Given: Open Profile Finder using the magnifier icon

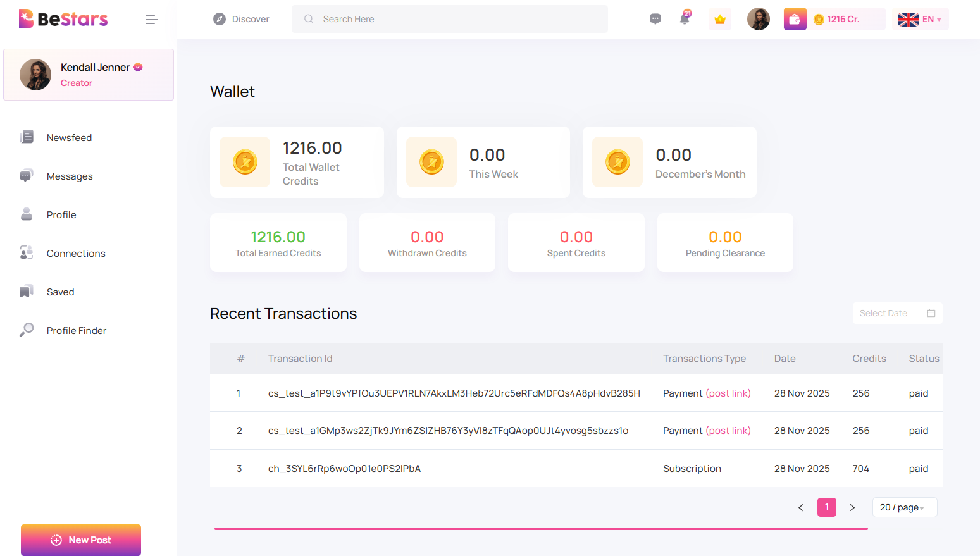Looking at the screenshot, I should click(x=26, y=330).
